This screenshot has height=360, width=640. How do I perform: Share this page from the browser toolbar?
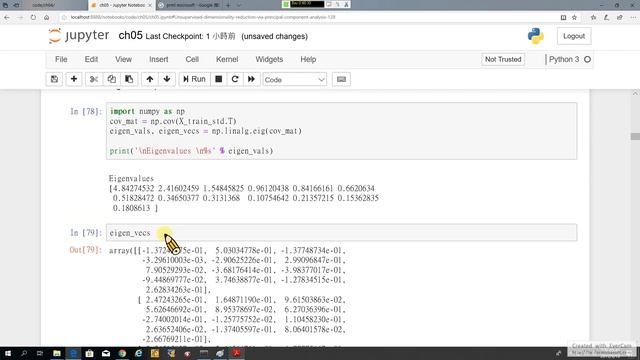tap(620, 18)
